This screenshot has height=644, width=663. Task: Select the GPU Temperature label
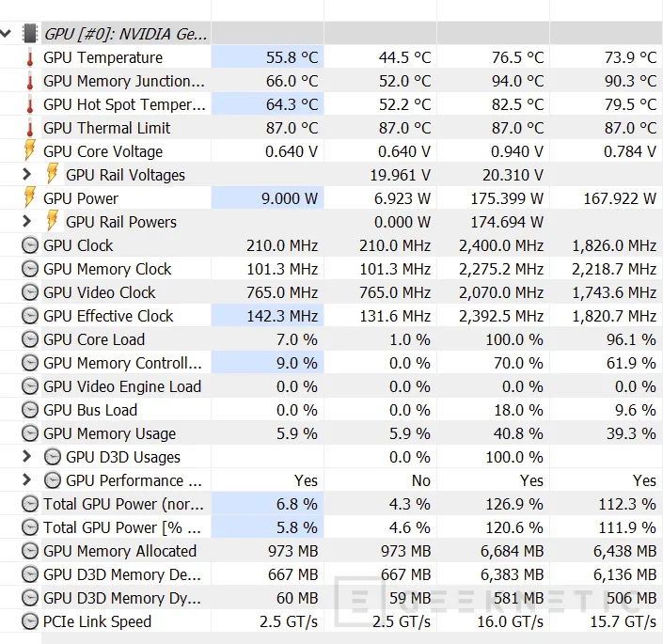(103, 57)
